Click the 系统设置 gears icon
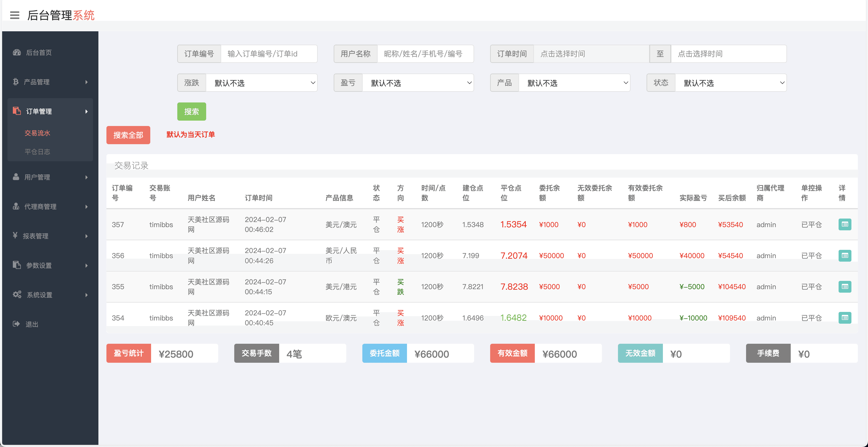Screen dimensions: 868x447 (17, 294)
